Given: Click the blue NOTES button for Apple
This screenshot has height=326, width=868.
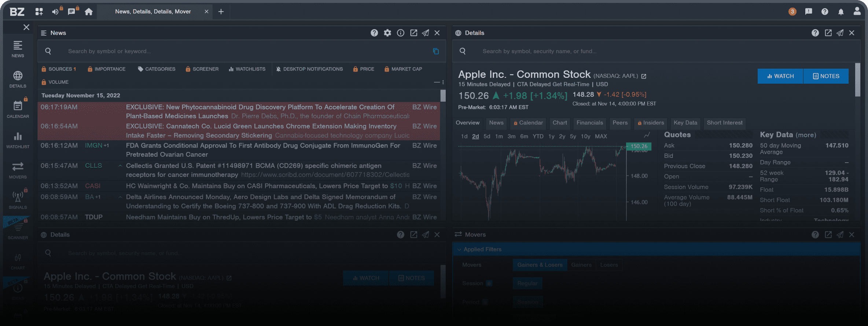Looking at the screenshot, I should point(826,76).
